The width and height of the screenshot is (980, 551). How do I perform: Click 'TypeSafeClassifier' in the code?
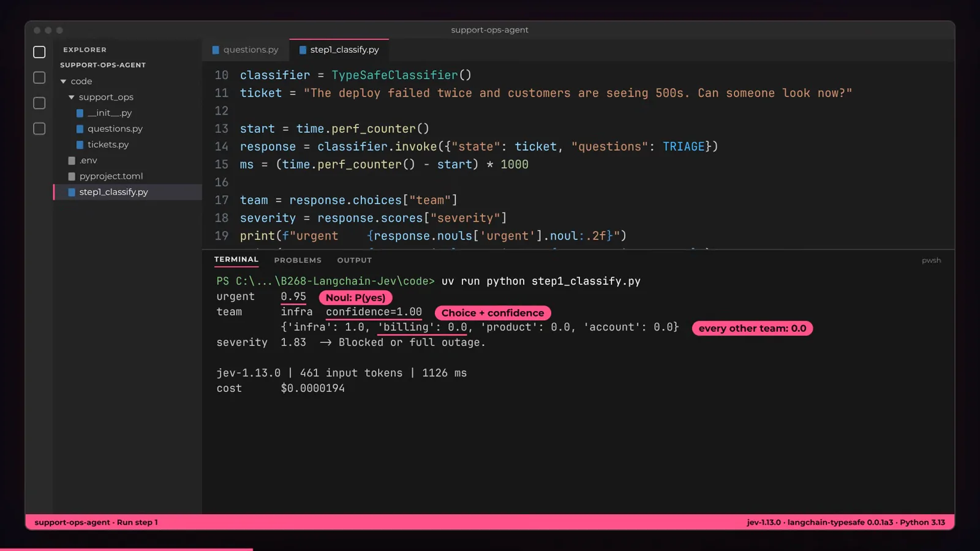pos(394,75)
